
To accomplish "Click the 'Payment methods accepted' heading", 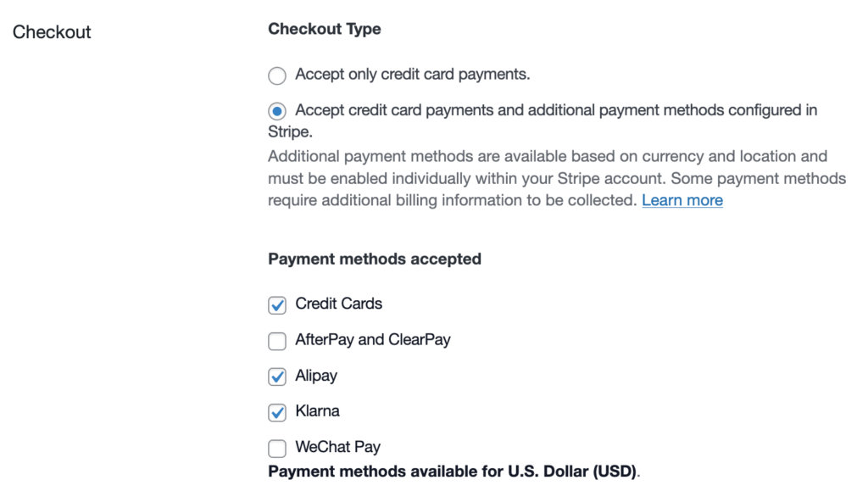I will (x=374, y=259).
